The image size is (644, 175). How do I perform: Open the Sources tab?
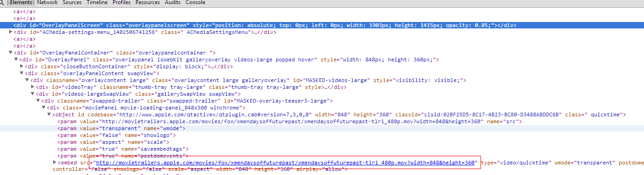coord(72,2)
